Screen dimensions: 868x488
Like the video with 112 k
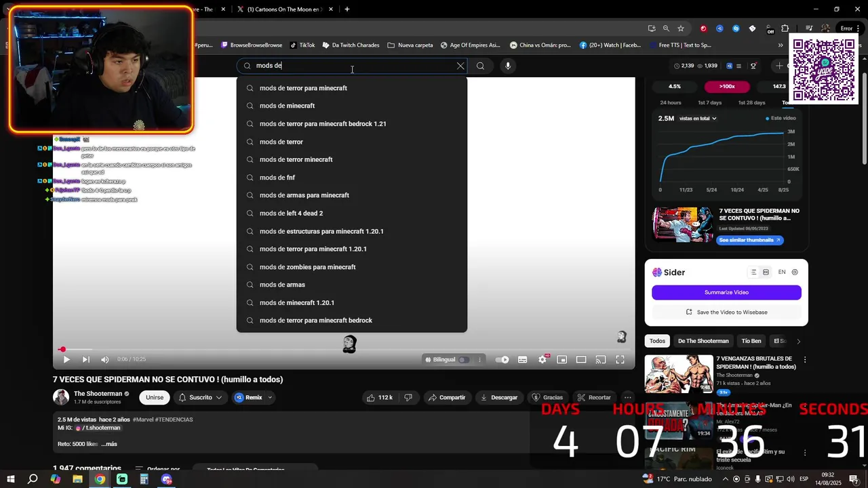[380, 397]
